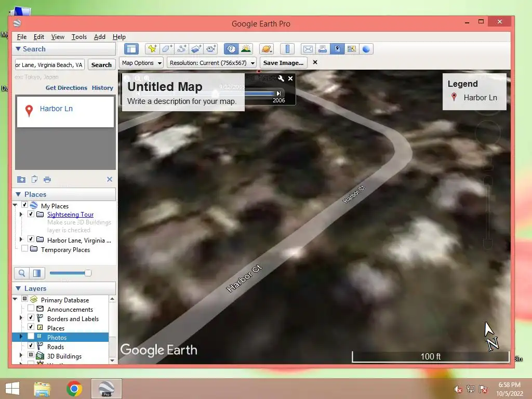532x399 pixels.
Task: Click the split panel icon beside magnifier
Action: pos(37,273)
